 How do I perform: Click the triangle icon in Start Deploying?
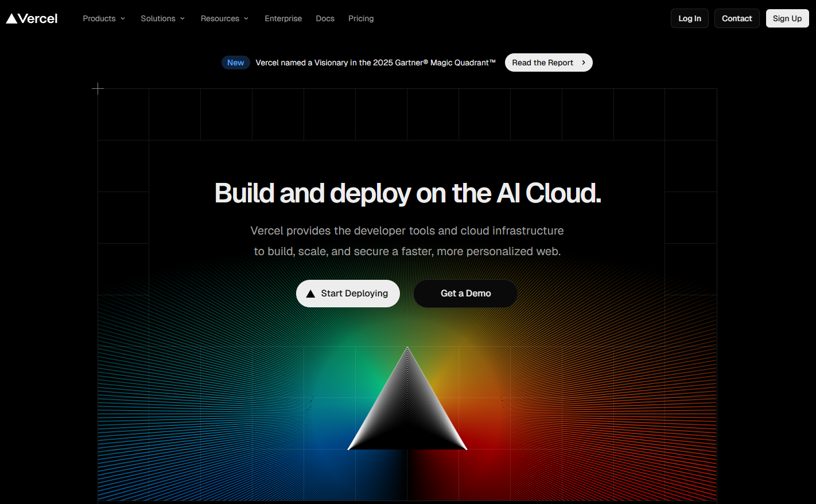pos(310,294)
